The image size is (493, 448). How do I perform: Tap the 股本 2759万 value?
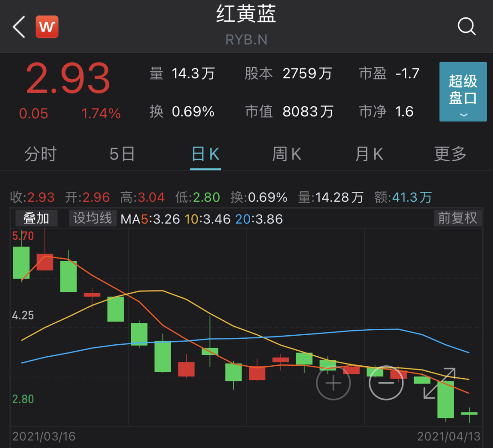307,74
